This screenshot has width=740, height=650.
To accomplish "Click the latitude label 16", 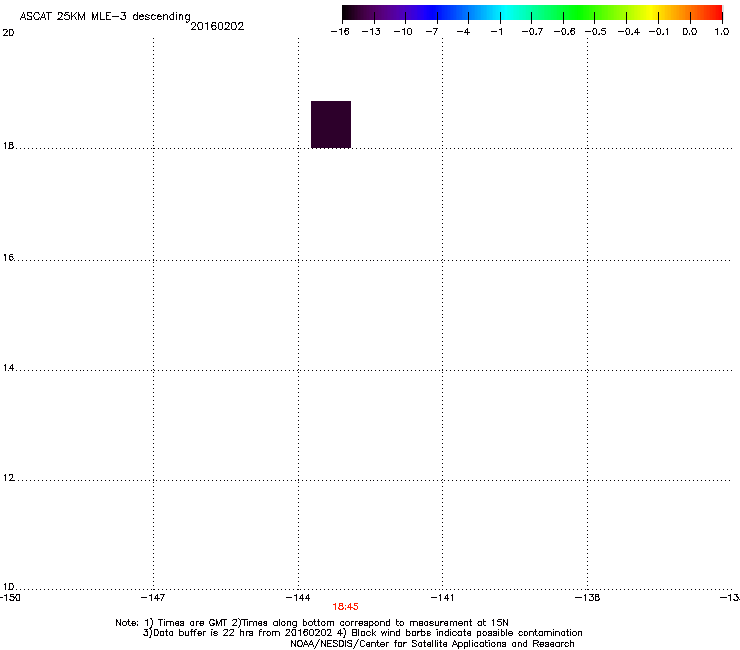I will (x=8, y=257).
